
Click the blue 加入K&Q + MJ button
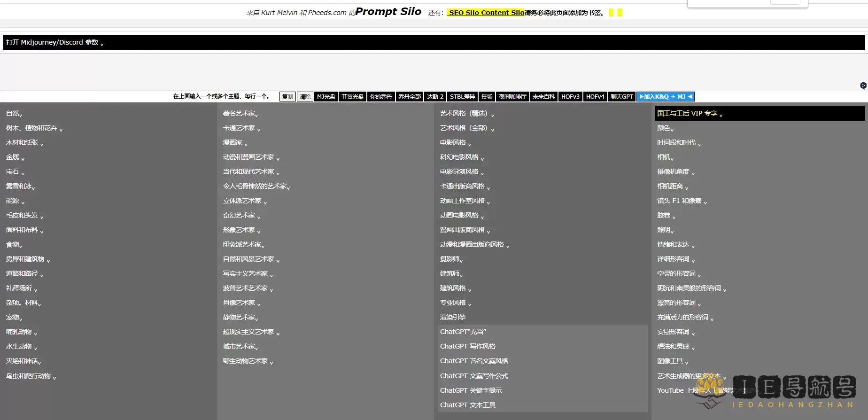pos(665,97)
